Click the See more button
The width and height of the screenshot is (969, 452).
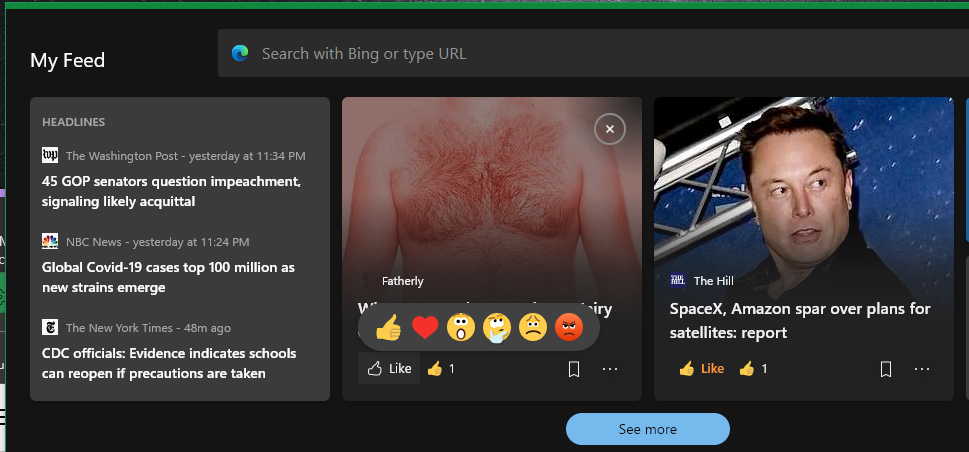648,429
